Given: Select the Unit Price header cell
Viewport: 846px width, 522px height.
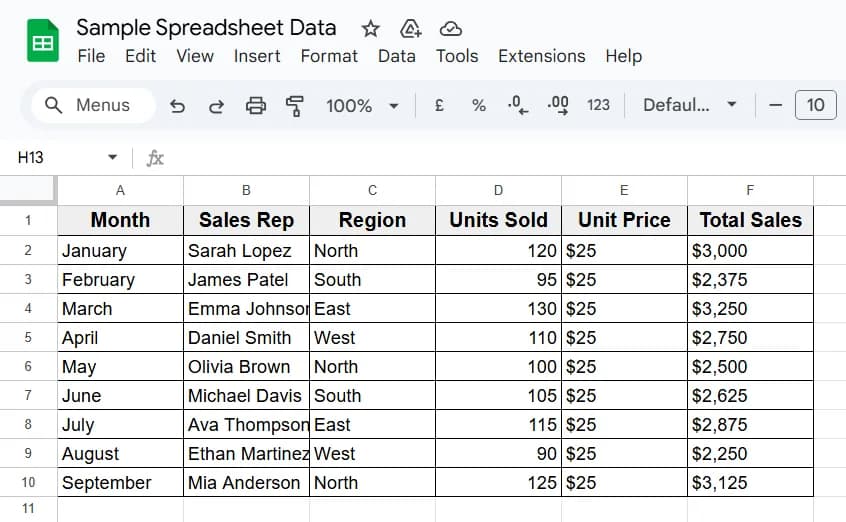Looking at the screenshot, I should coord(624,220).
